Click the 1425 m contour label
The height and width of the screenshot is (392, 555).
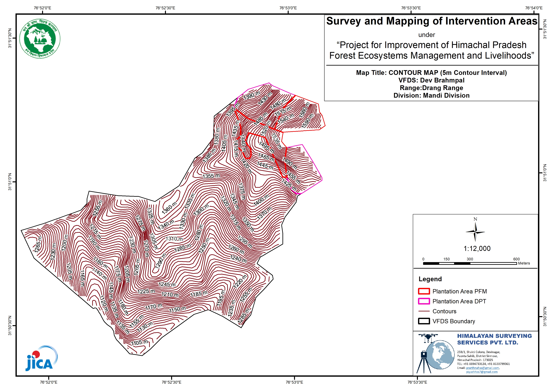[x=289, y=185]
